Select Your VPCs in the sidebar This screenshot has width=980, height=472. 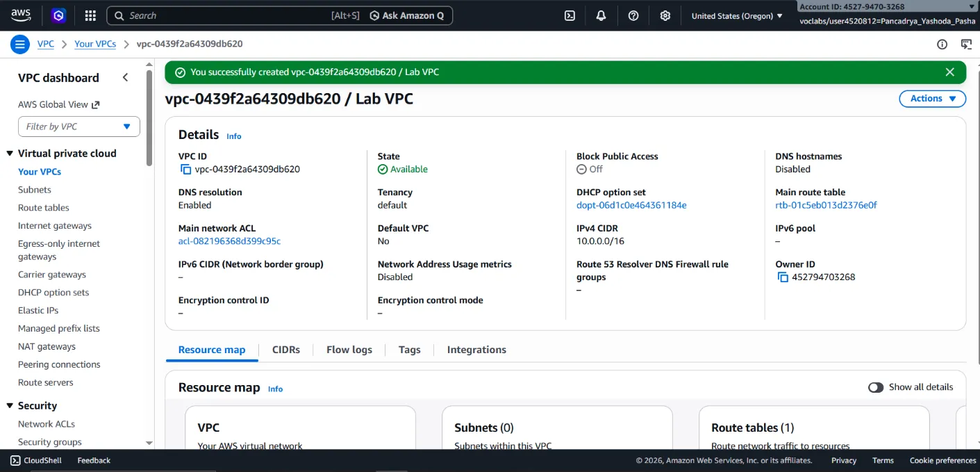(x=40, y=171)
